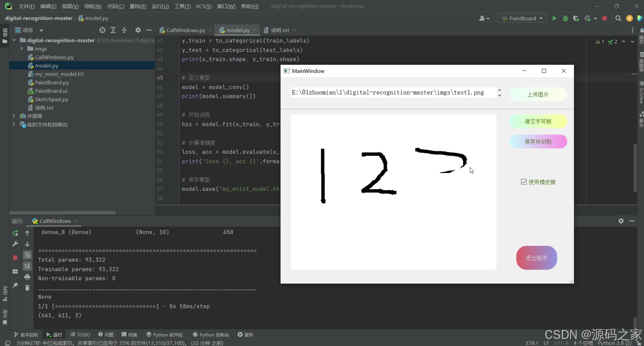
Task: Click the Select Opened File target icon
Action: click(102, 30)
